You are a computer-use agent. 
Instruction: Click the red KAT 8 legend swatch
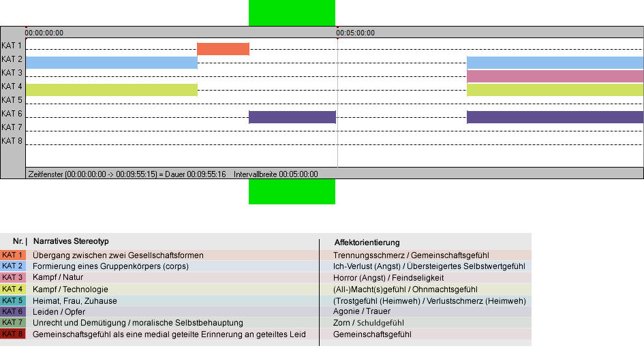coord(13,334)
